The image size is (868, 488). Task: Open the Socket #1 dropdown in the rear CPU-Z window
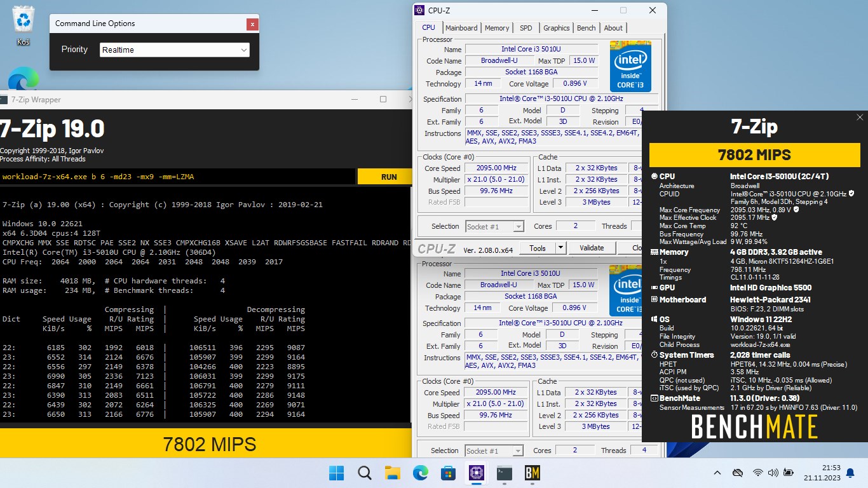point(494,451)
